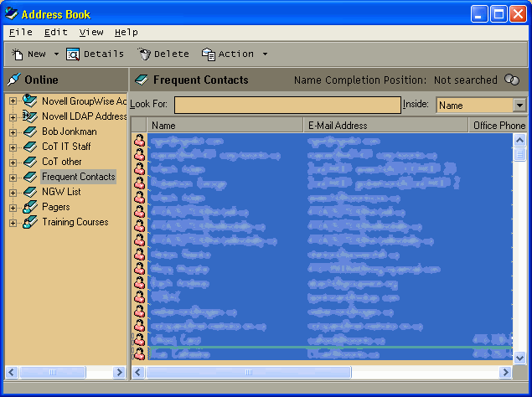
Task: Click tree pane scroll left arrow
Action: tap(12, 372)
